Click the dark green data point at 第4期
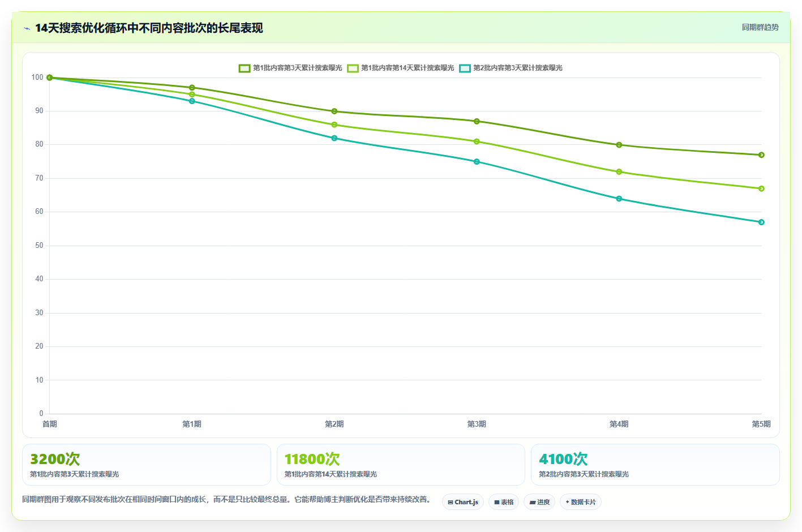 click(x=619, y=145)
